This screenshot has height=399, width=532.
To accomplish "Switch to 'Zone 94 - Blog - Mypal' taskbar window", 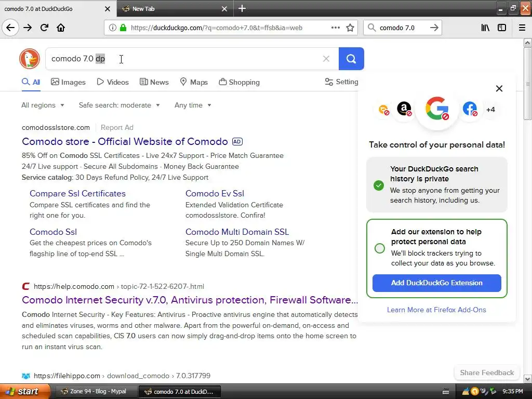I will point(96,391).
